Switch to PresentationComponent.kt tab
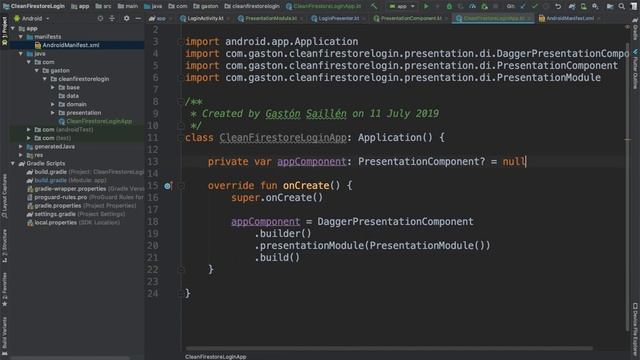The width and height of the screenshot is (640, 360). click(x=411, y=18)
